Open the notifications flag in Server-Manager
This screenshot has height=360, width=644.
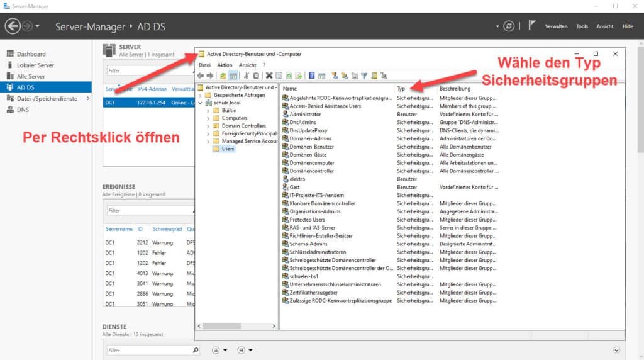click(x=531, y=25)
